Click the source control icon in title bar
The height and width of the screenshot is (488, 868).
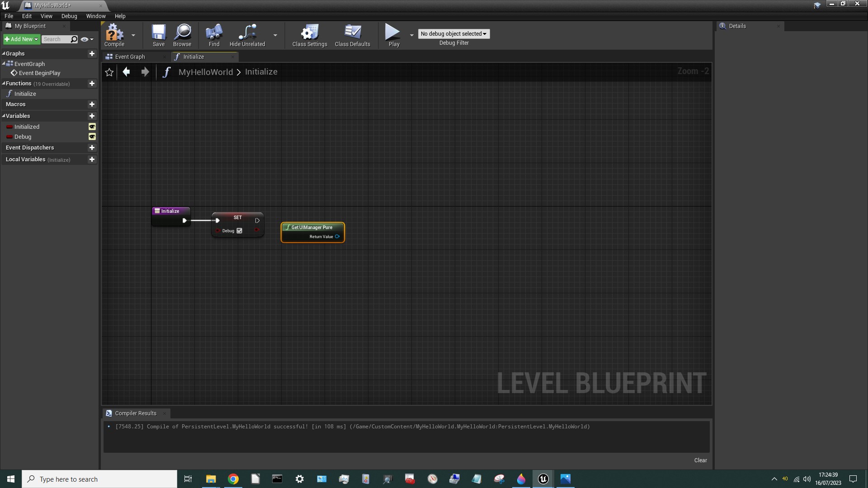tap(817, 5)
